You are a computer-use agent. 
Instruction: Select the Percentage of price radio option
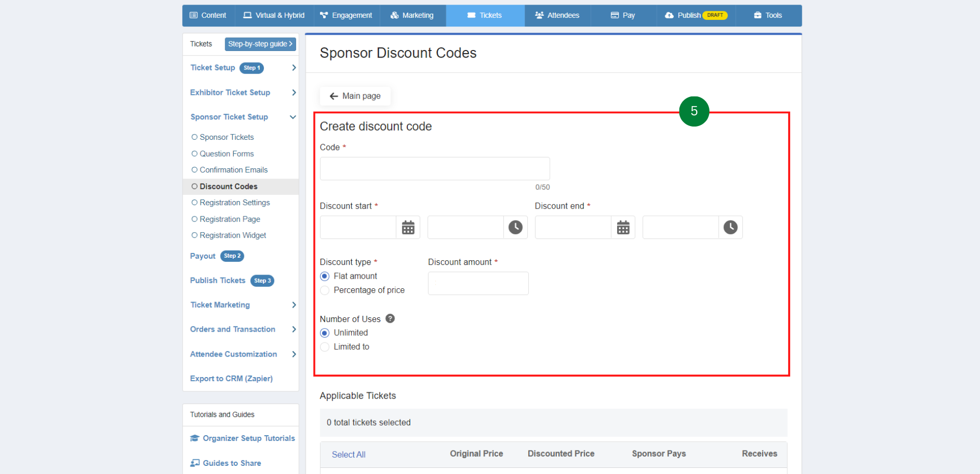(325, 290)
